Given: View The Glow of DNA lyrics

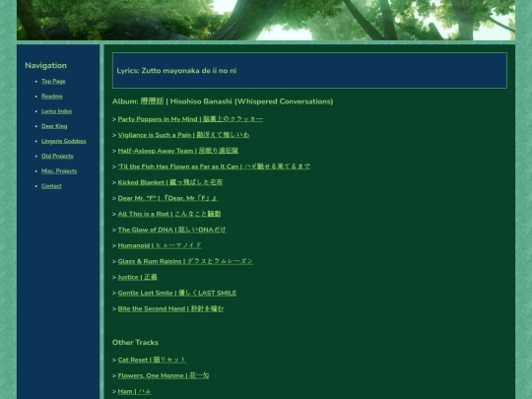Looking at the screenshot, I should coord(172,230).
